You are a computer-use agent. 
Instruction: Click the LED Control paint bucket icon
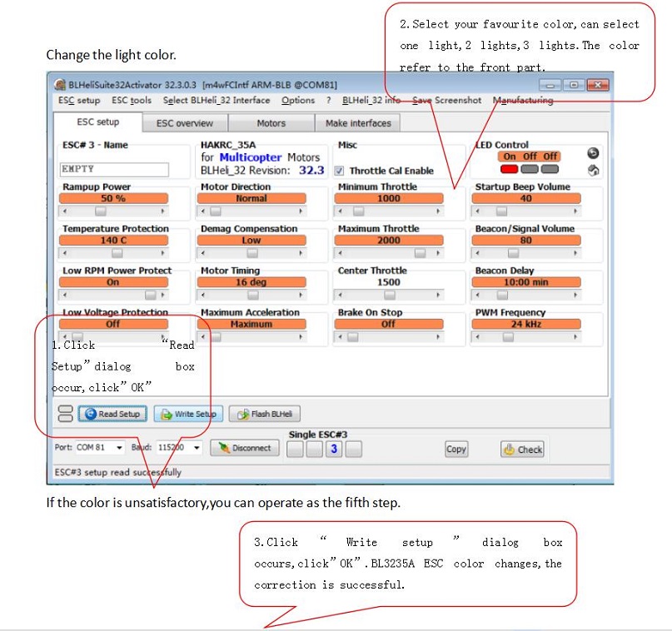tap(593, 171)
